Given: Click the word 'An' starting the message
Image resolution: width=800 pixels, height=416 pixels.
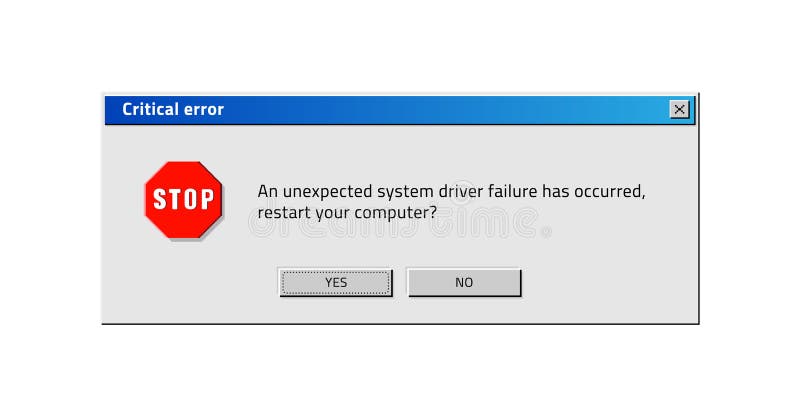Looking at the screenshot, I should pos(268,191).
